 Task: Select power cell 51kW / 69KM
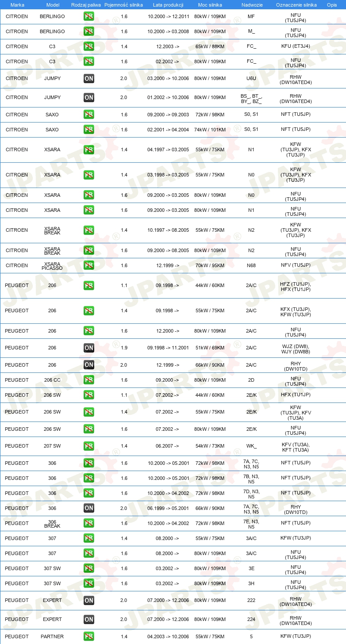210,348
